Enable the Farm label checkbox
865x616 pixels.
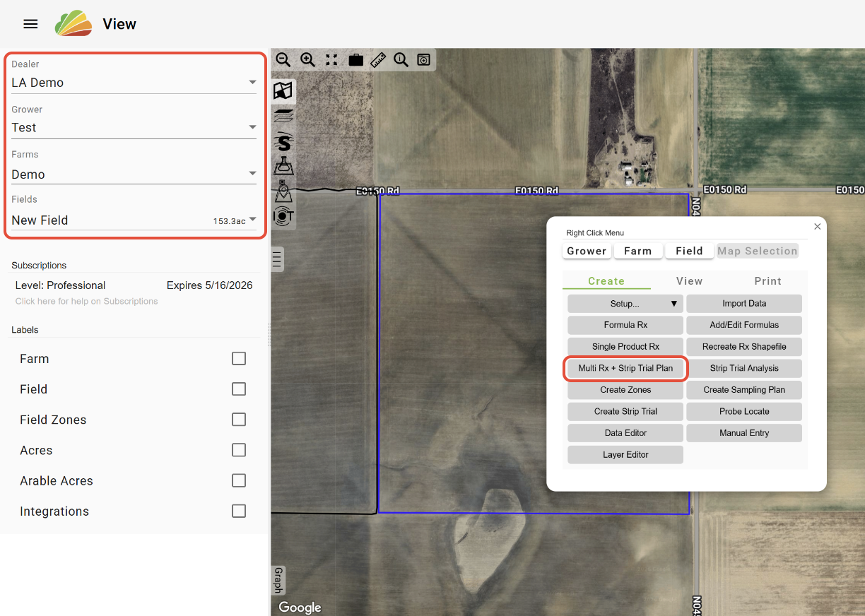(x=239, y=359)
